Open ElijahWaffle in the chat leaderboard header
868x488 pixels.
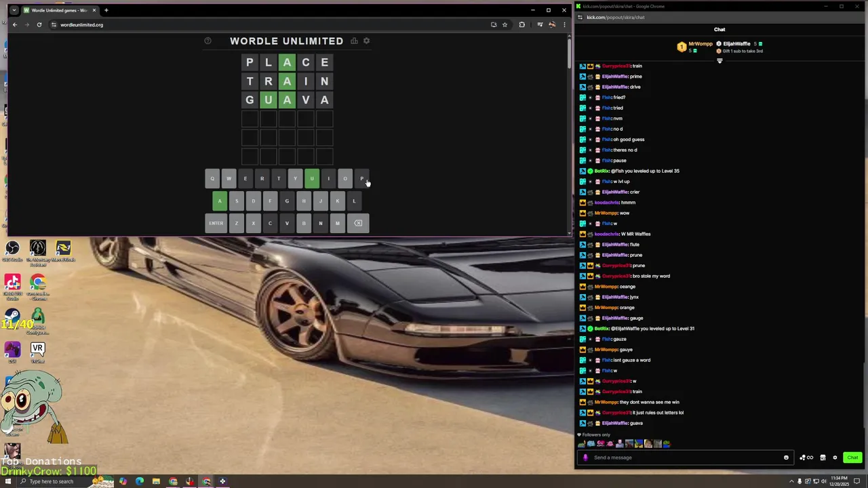(736, 44)
